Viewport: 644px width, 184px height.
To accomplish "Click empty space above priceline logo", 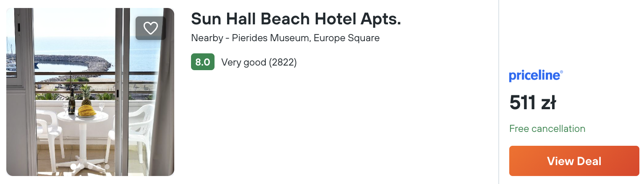I will (x=571, y=34).
